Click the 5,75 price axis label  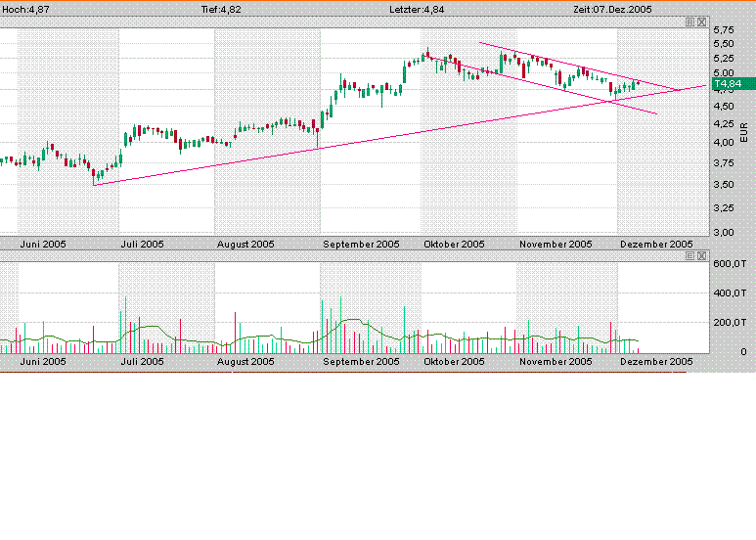[723, 30]
